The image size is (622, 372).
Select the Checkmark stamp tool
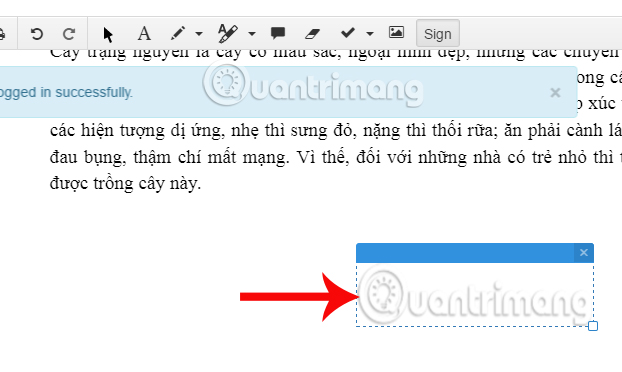347,33
